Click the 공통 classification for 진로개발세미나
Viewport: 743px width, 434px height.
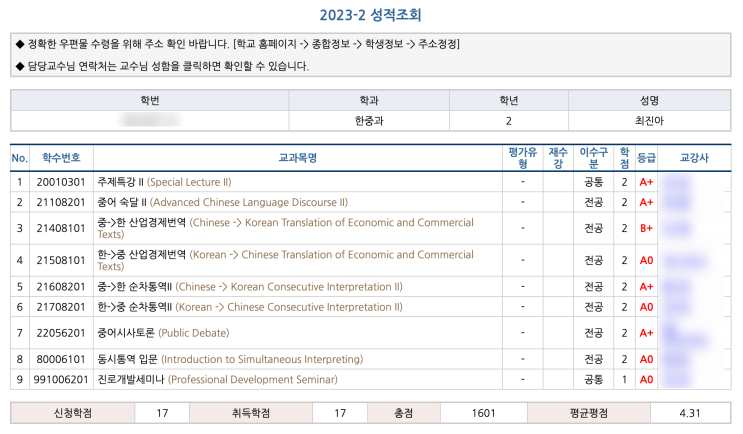point(593,380)
